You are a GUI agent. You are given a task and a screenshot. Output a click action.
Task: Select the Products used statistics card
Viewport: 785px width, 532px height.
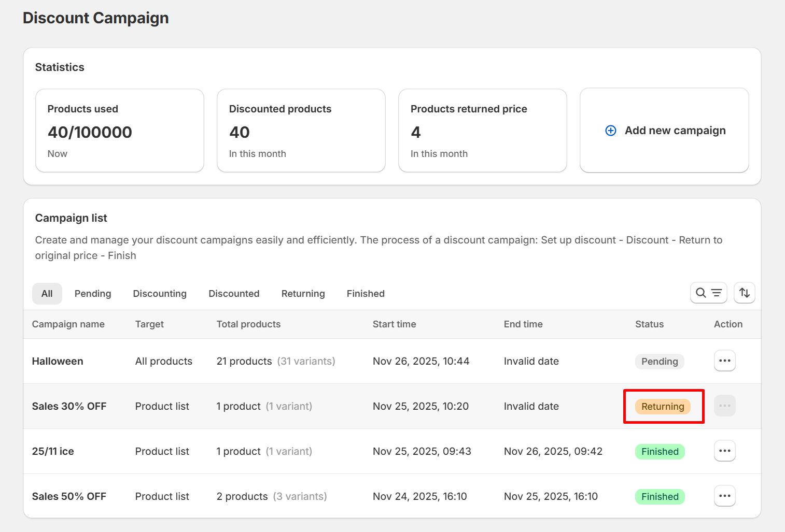[120, 131]
